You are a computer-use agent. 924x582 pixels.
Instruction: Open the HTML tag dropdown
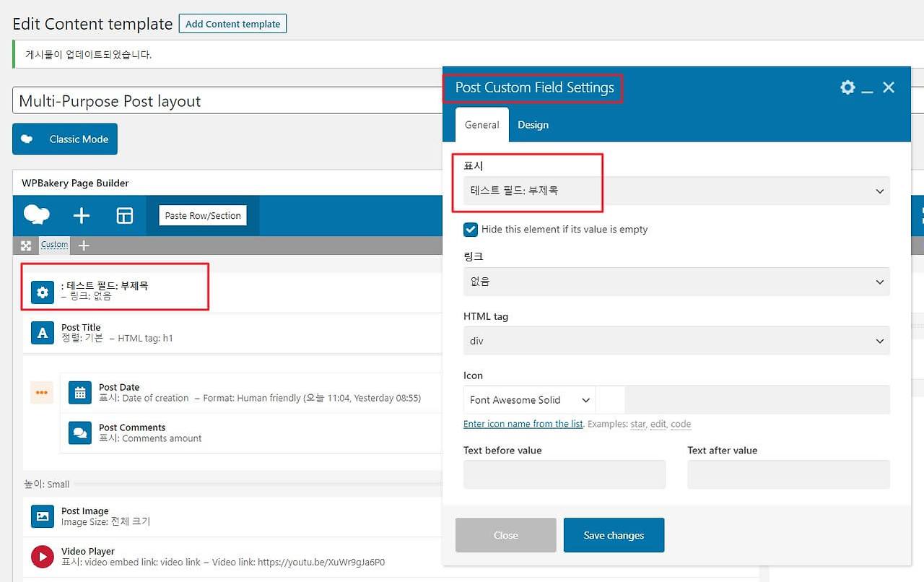[x=676, y=341]
